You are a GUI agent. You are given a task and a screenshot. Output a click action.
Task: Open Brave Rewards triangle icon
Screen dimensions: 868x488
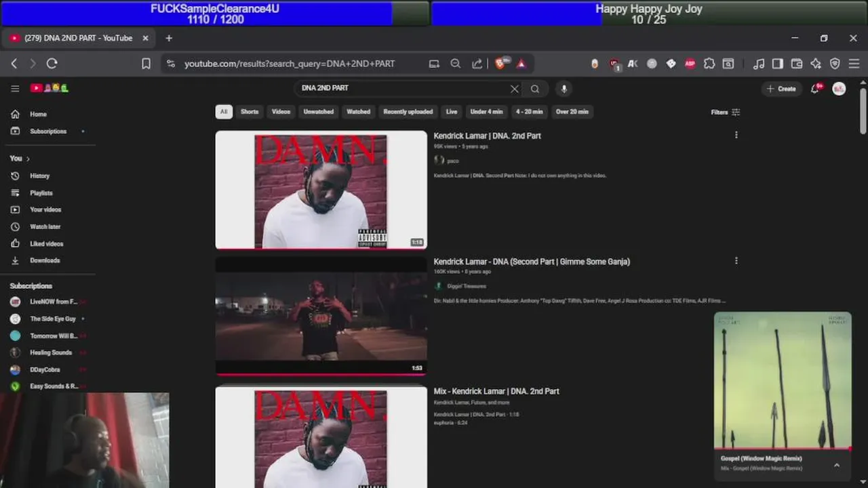[521, 64]
